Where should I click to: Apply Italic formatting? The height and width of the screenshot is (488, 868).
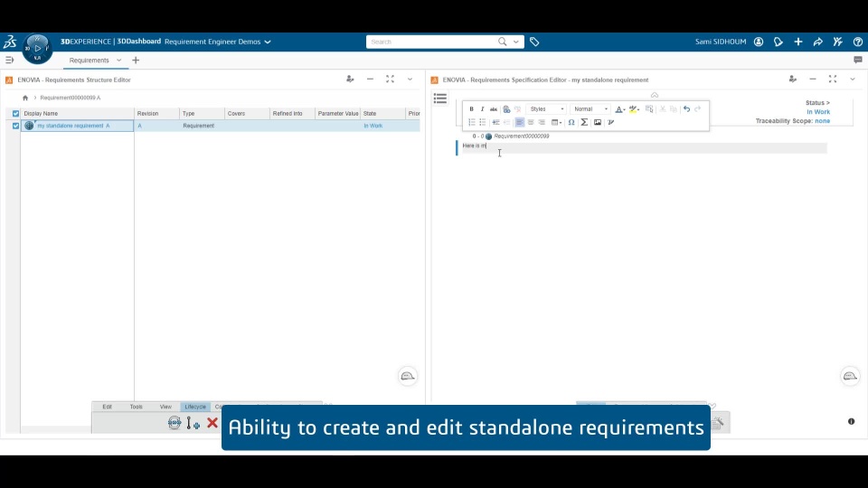(482, 109)
